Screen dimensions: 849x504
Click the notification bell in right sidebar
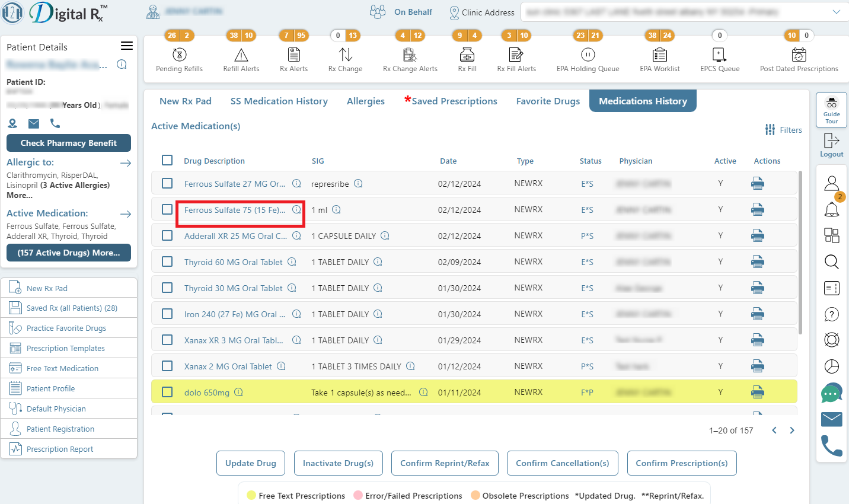832,209
